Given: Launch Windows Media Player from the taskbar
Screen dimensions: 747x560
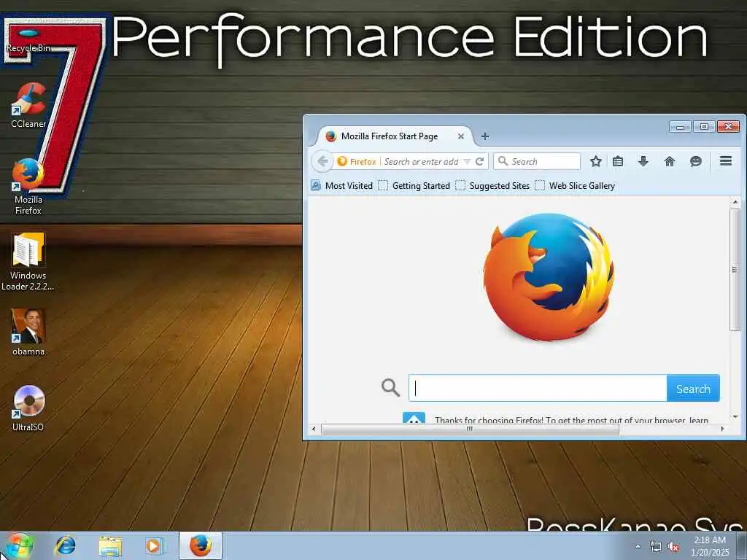Looking at the screenshot, I should (x=153, y=545).
